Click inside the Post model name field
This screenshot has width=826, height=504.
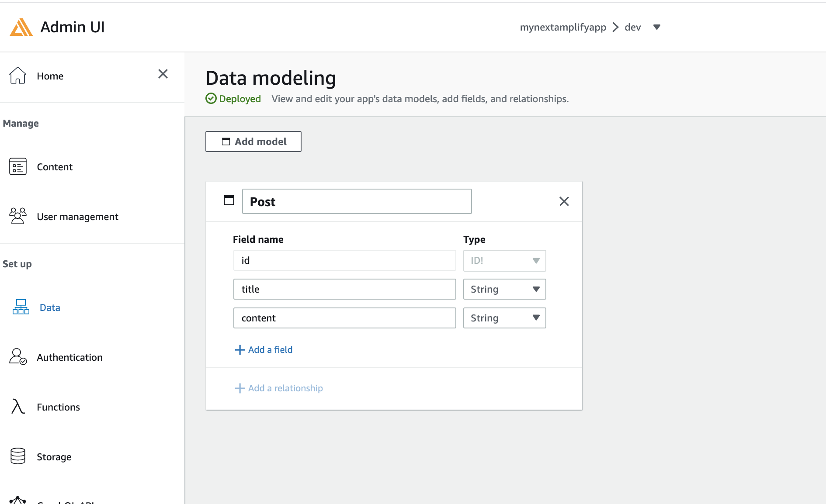357,201
